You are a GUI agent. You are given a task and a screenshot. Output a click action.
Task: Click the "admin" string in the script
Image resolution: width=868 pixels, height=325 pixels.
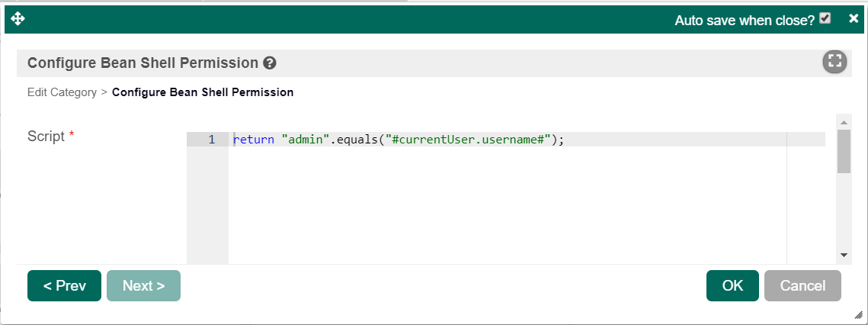point(305,140)
